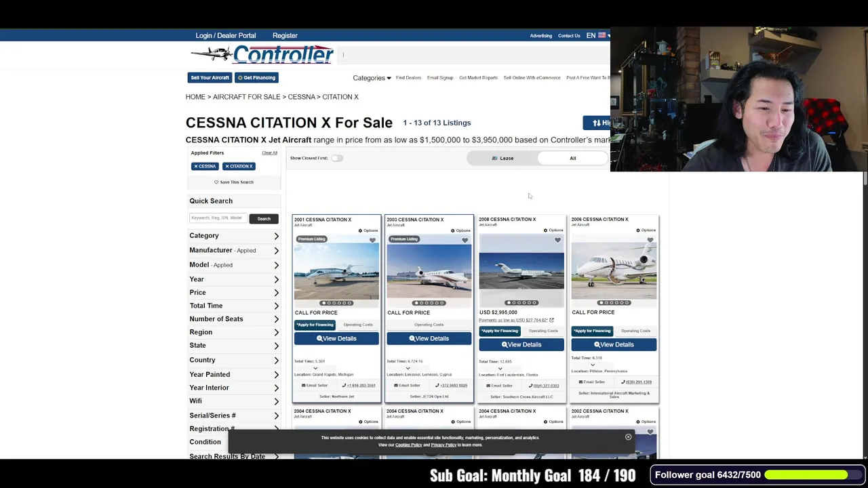Select the Lease listing filter

[502, 158]
